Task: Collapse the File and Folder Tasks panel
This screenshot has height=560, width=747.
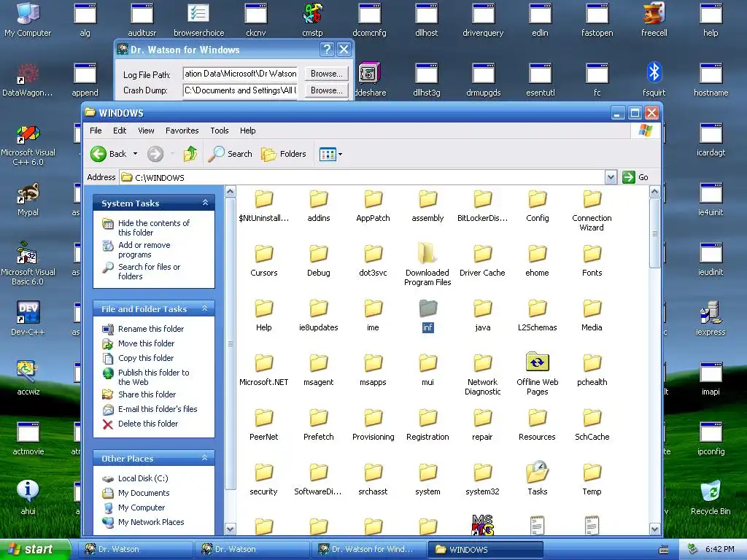Action: click(205, 308)
